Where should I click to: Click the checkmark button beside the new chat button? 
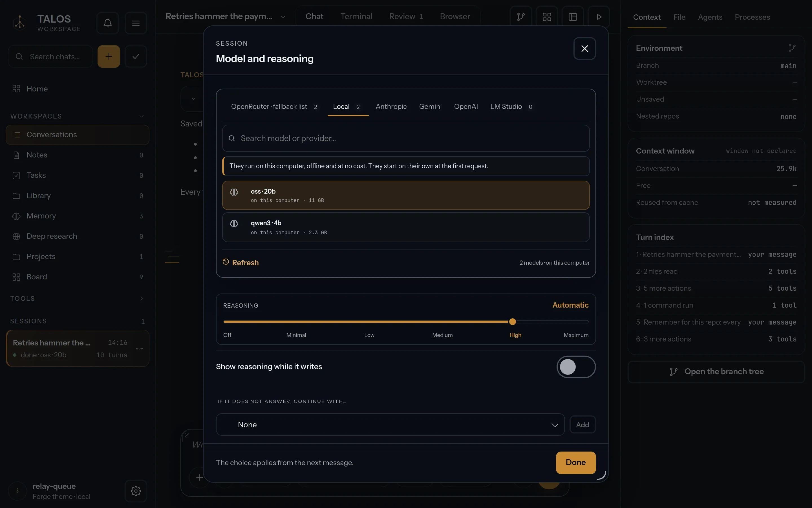click(x=136, y=56)
